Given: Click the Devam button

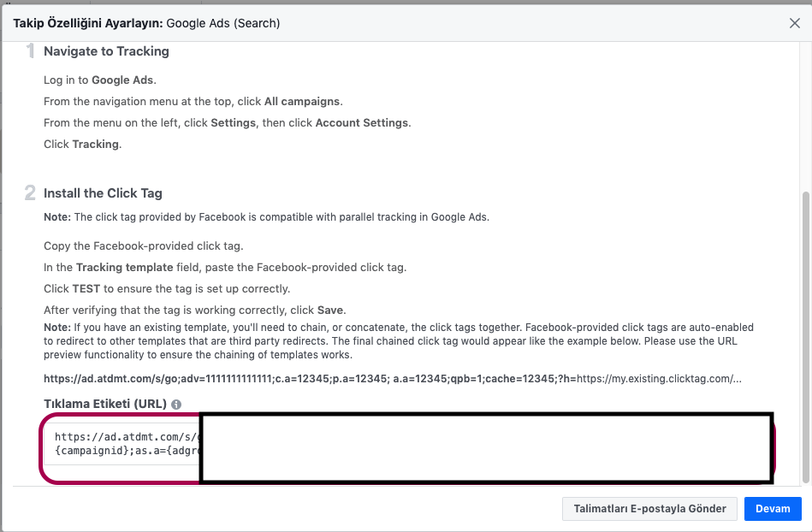Looking at the screenshot, I should click(x=773, y=509).
